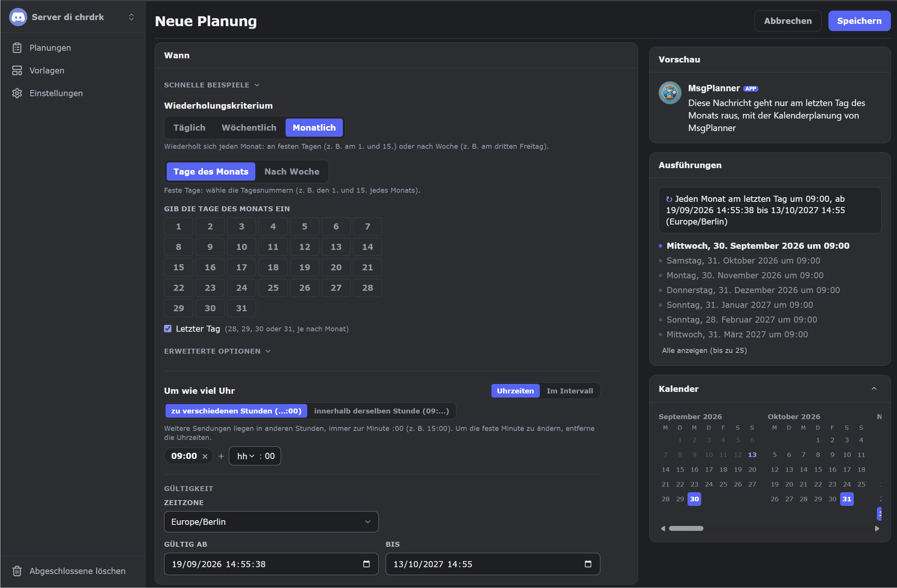This screenshot has width=897, height=588.
Task: Open Vorlagen in the sidebar
Action: click(47, 70)
